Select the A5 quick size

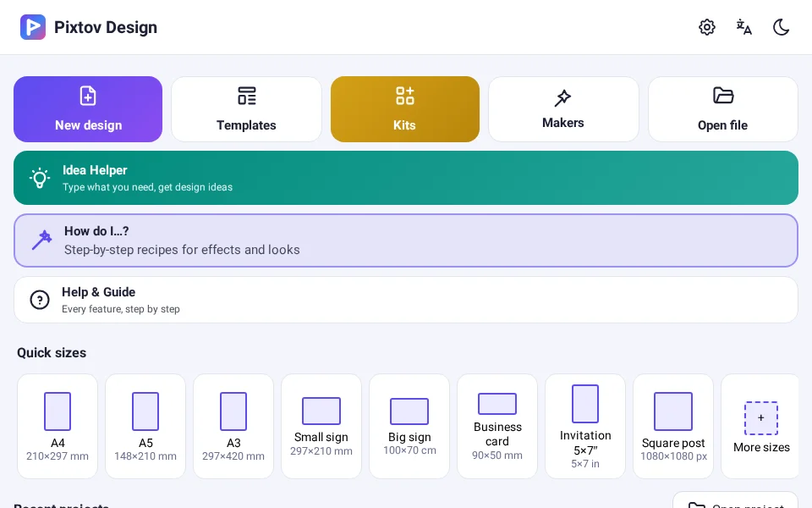[145, 426]
